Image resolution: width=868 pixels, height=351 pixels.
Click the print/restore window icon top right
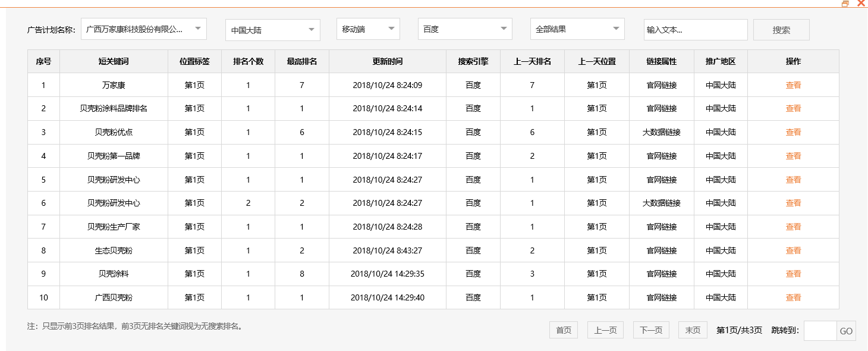pyautogui.click(x=847, y=4)
